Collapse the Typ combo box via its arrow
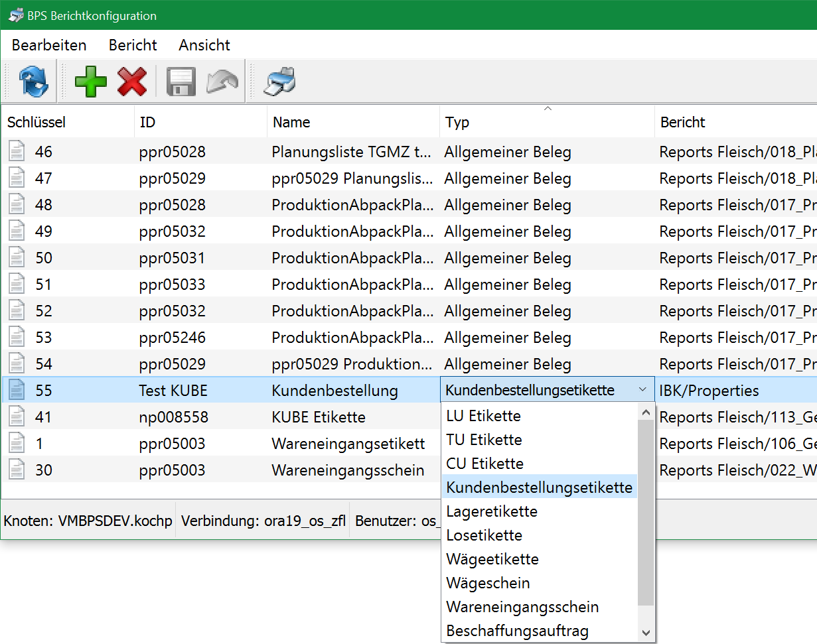Image resolution: width=817 pixels, height=644 pixels. 642,390
